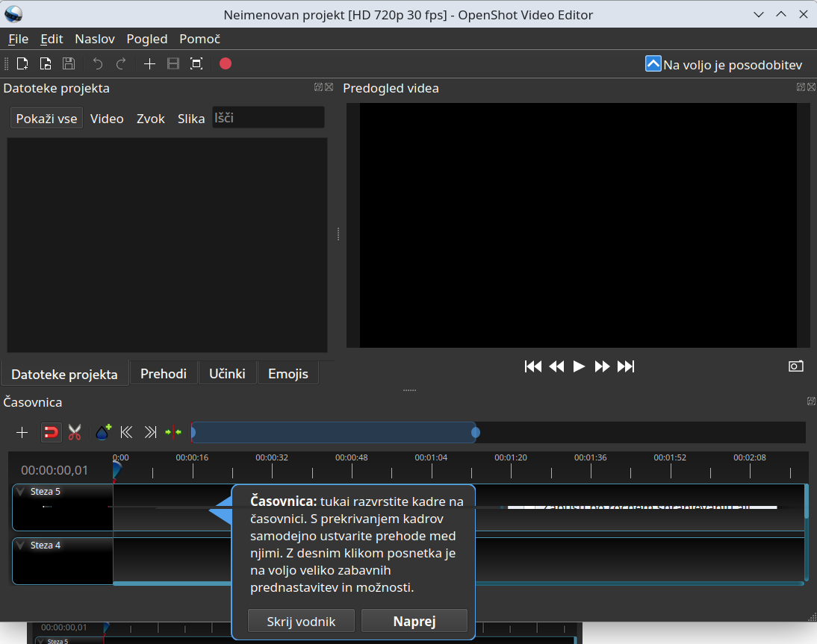This screenshot has width=817, height=644.
Task: Click the New Project toolbar icon
Action: pyautogui.click(x=22, y=64)
